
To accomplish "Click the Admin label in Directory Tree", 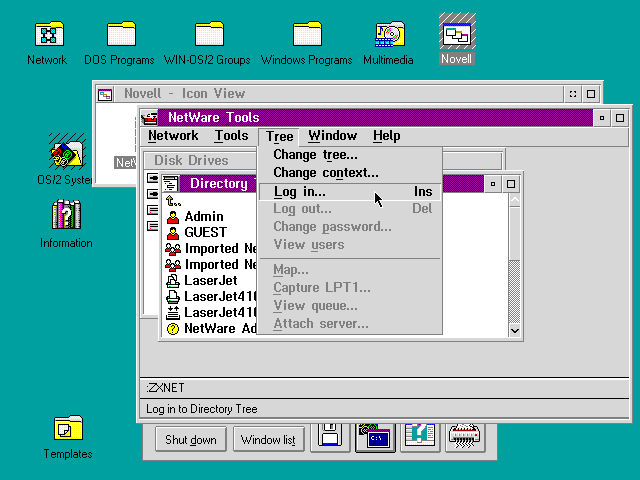I will click(204, 217).
